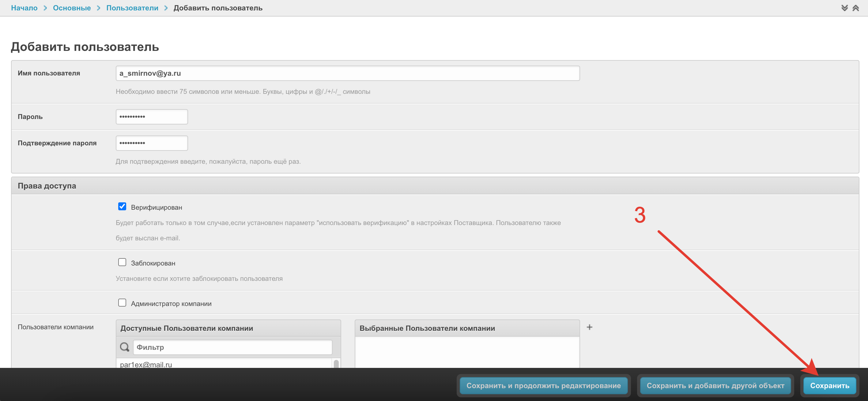Click the plus icon to add company user
The height and width of the screenshot is (401, 868).
(x=589, y=327)
